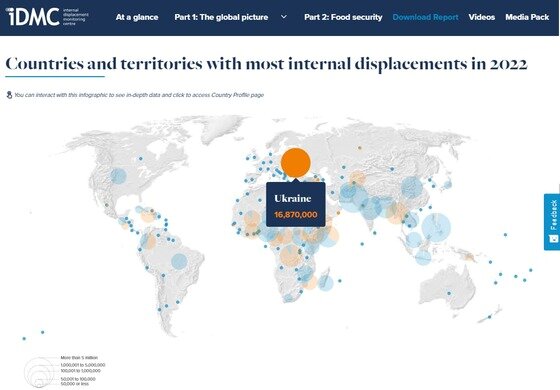Open the Media Pack link
This screenshot has height=390, width=560.
(x=527, y=17)
